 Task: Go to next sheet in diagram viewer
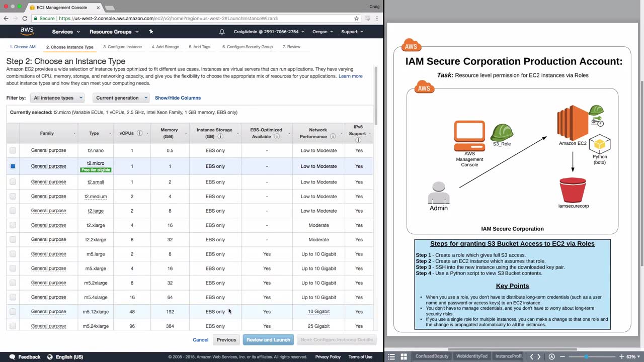coord(539,356)
